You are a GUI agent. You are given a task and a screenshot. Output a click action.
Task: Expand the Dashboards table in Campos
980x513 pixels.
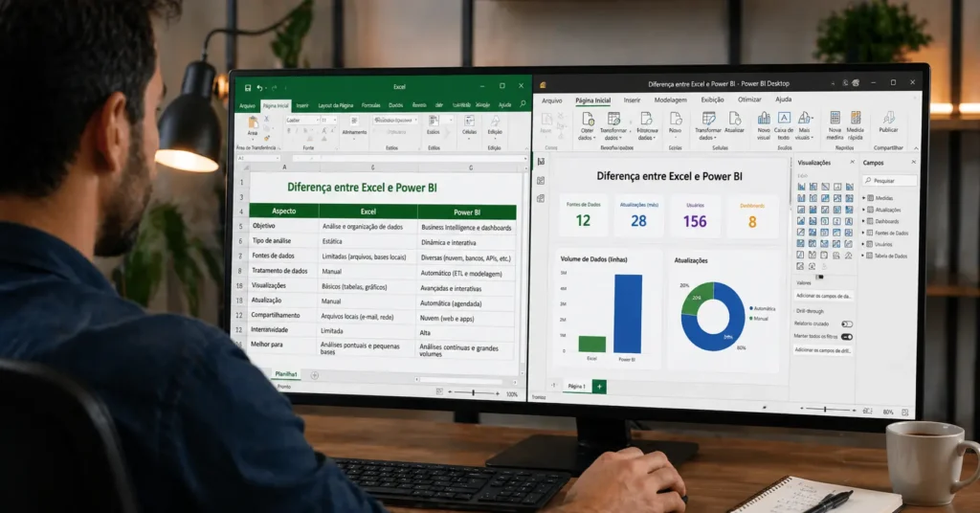point(864,221)
